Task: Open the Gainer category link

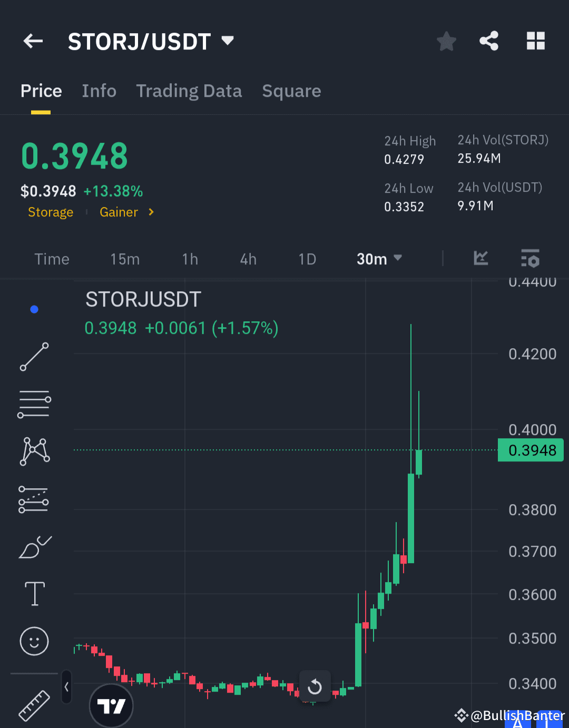Action: point(119,212)
